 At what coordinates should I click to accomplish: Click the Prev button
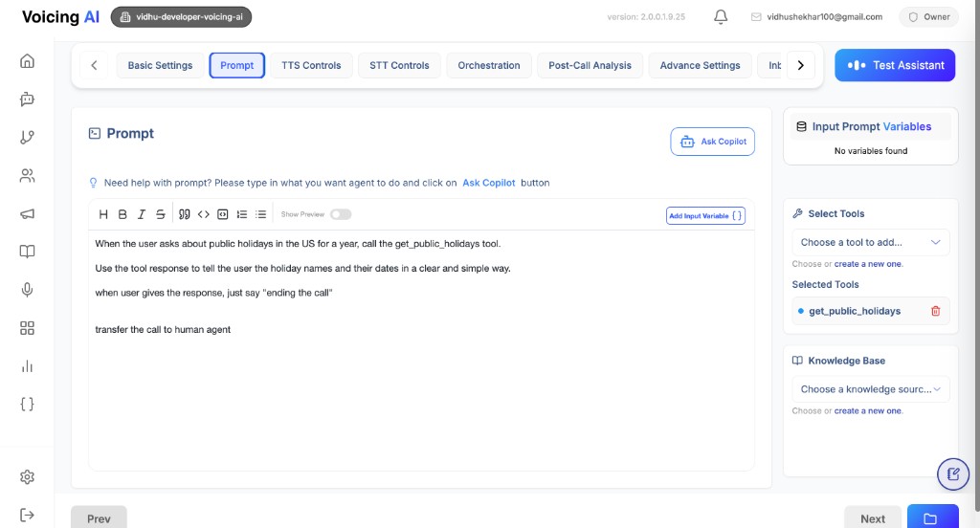point(99,517)
